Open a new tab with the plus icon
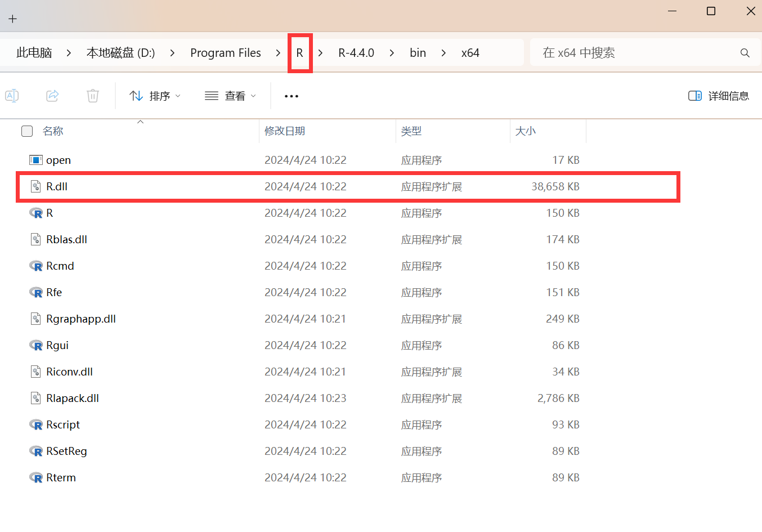 (x=12, y=18)
